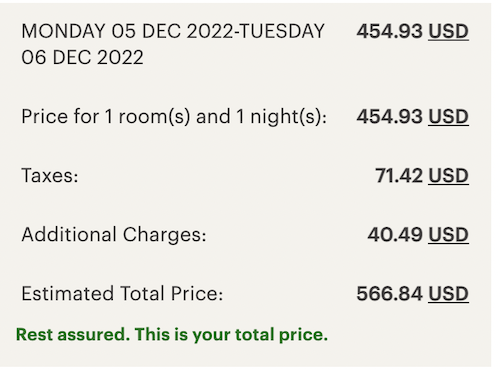Open USD currency link beside room price
Screen dimensions: 500x369
(x=448, y=117)
